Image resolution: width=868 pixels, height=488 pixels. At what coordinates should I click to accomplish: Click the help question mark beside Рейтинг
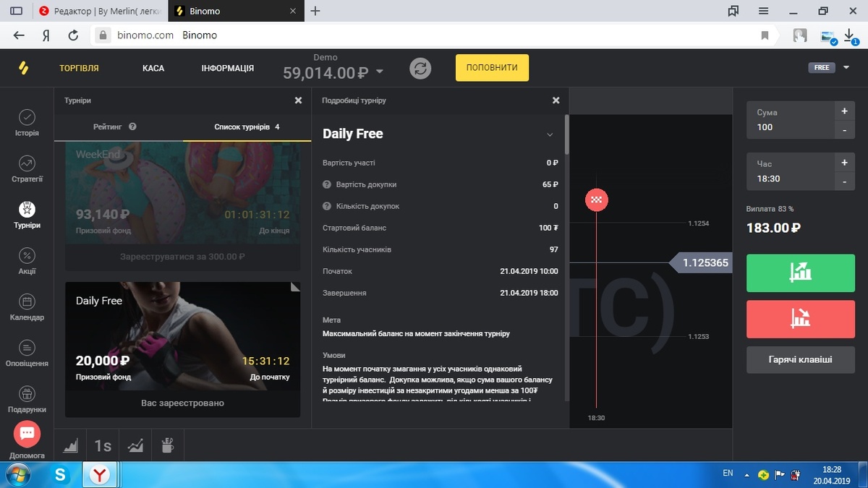coord(132,127)
